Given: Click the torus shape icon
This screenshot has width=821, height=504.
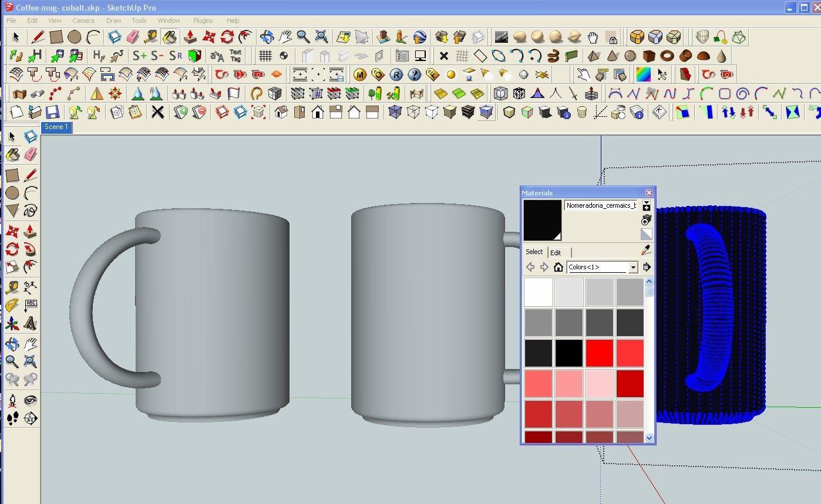Looking at the screenshot, I should click(x=667, y=56).
